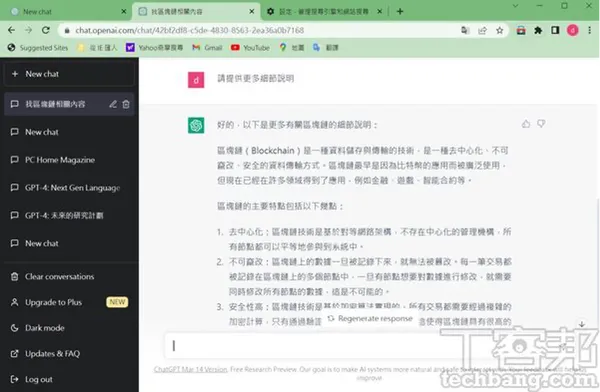This screenshot has width=600, height=392.
Task: Open the tab search dropdown chevron
Action: (x=515, y=6)
